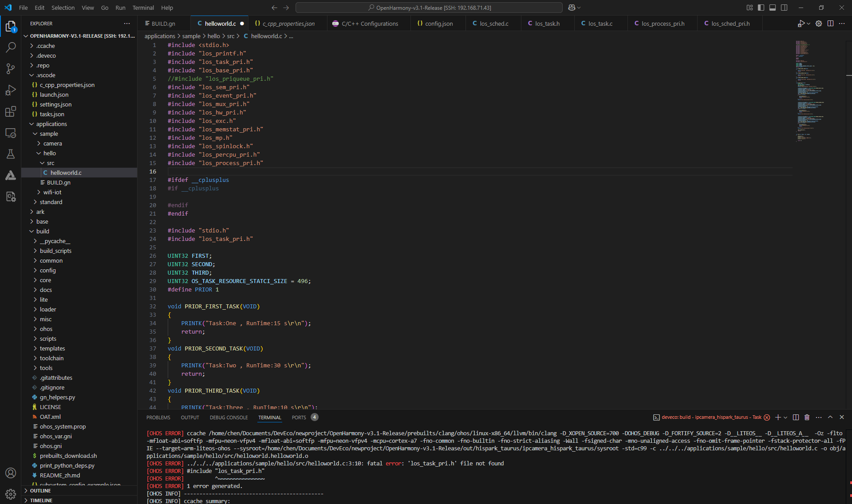Show the PROBLEMS panel tab

tap(158, 417)
